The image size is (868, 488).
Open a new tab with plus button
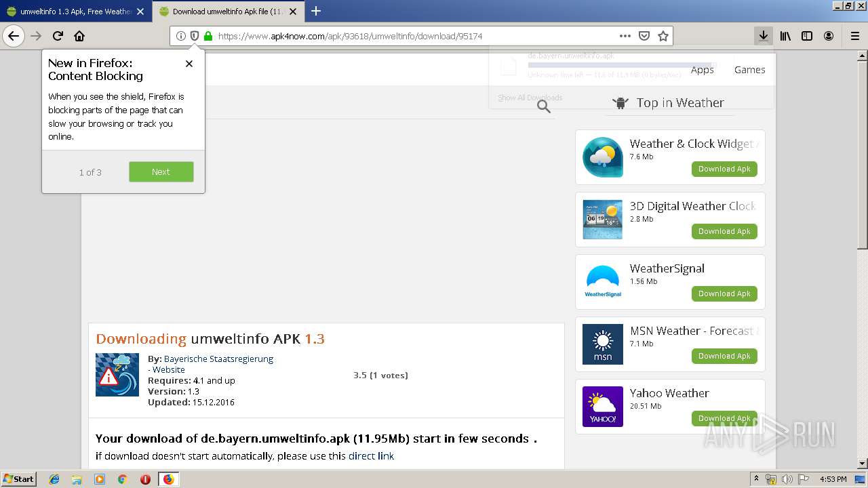point(316,11)
